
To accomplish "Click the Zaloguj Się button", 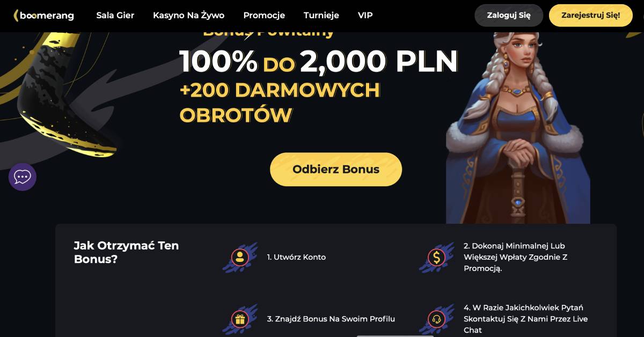I will (509, 16).
